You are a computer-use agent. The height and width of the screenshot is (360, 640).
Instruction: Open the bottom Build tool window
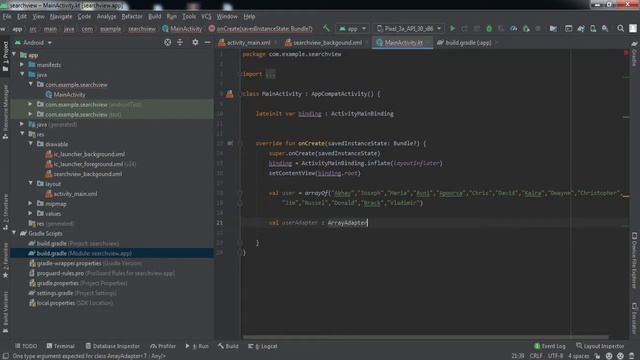pyautogui.click(x=228, y=346)
